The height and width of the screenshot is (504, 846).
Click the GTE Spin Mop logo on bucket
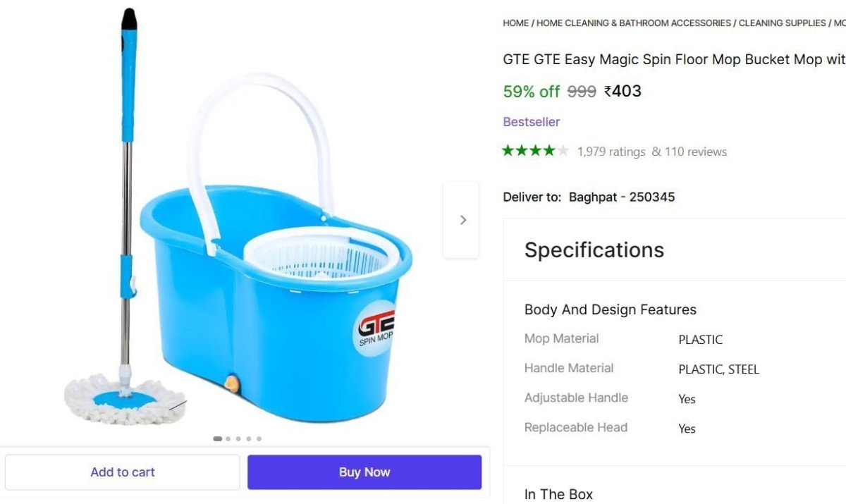(374, 328)
